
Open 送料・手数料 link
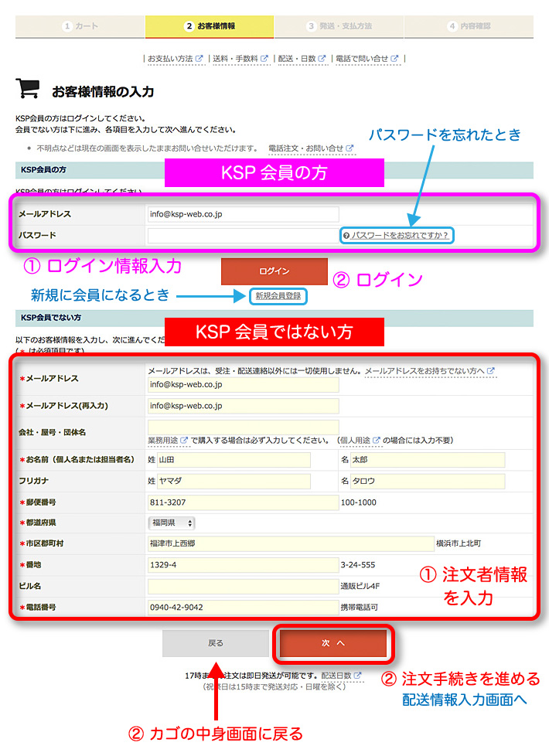tap(235, 58)
